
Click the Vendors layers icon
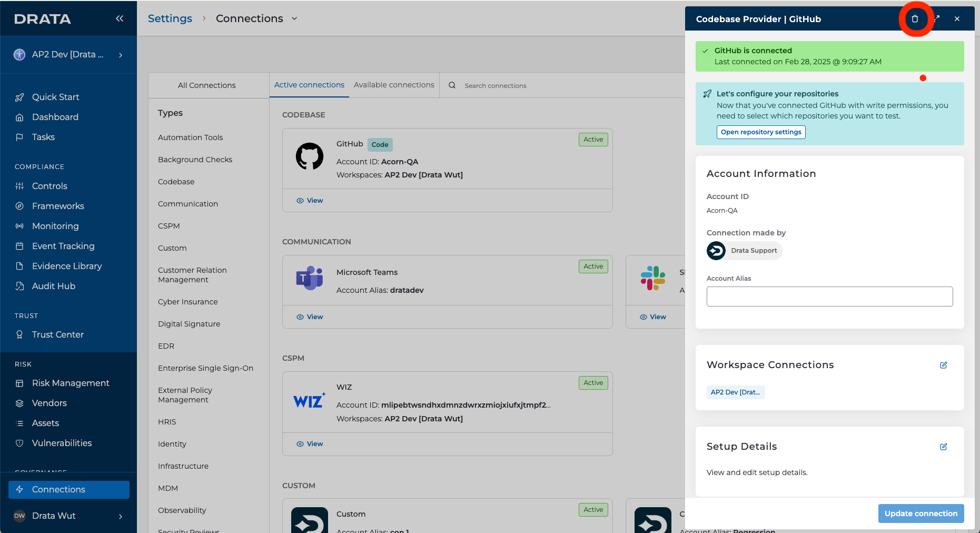pyautogui.click(x=19, y=403)
